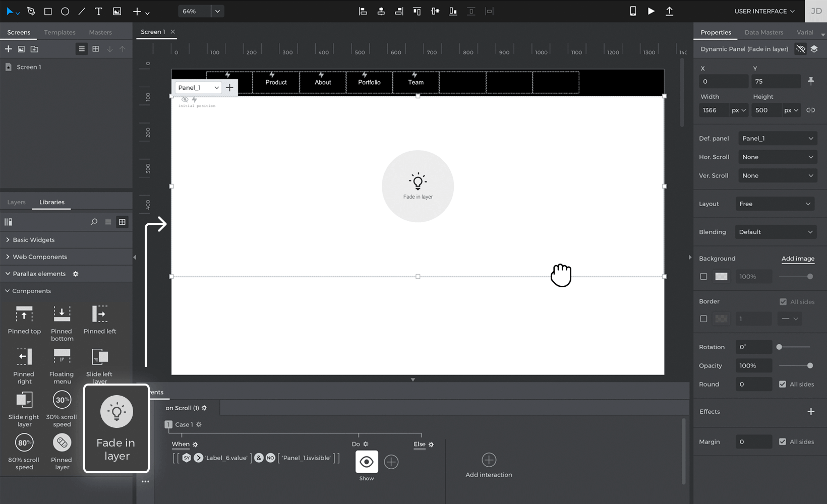Add a new effect with plus
The image size is (827, 504).
pos(810,412)
